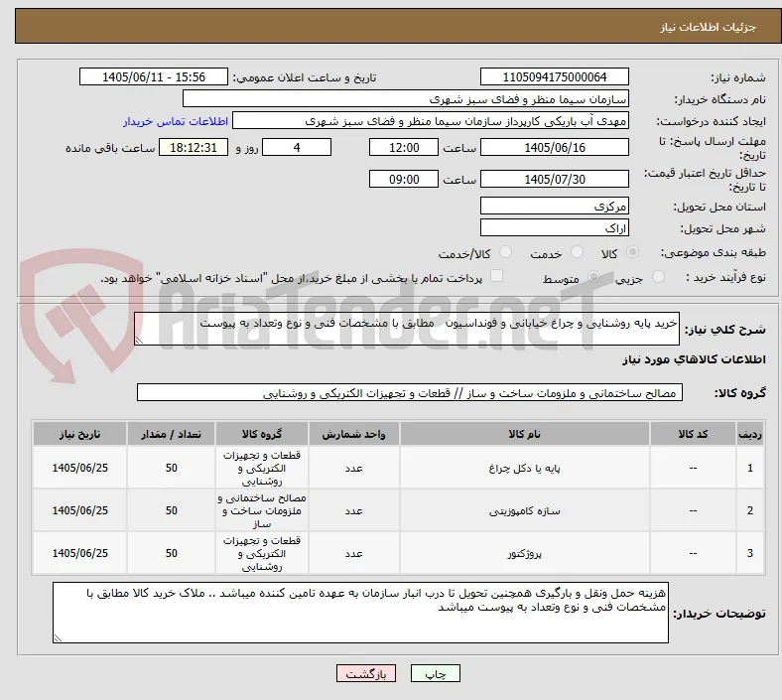The height and width of the screenshot is (700, 782).
Task: Click the need date in row number 1
Action: click(x=79, y=468)
